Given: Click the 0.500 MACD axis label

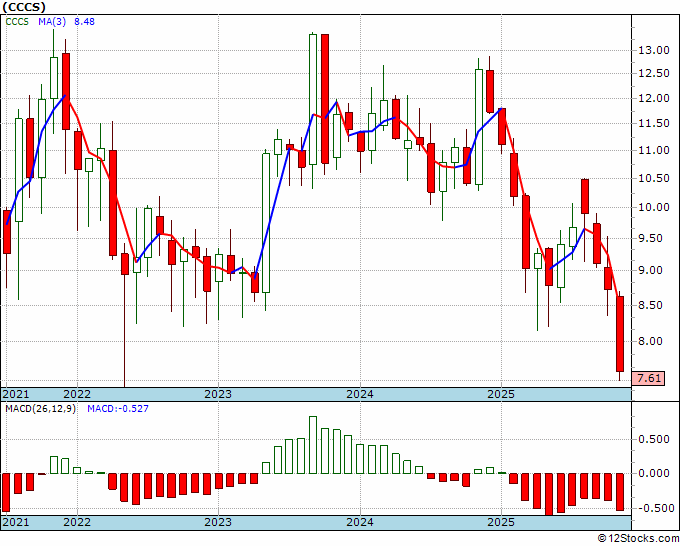Looking at the screenshot, I should click(654, 439).
